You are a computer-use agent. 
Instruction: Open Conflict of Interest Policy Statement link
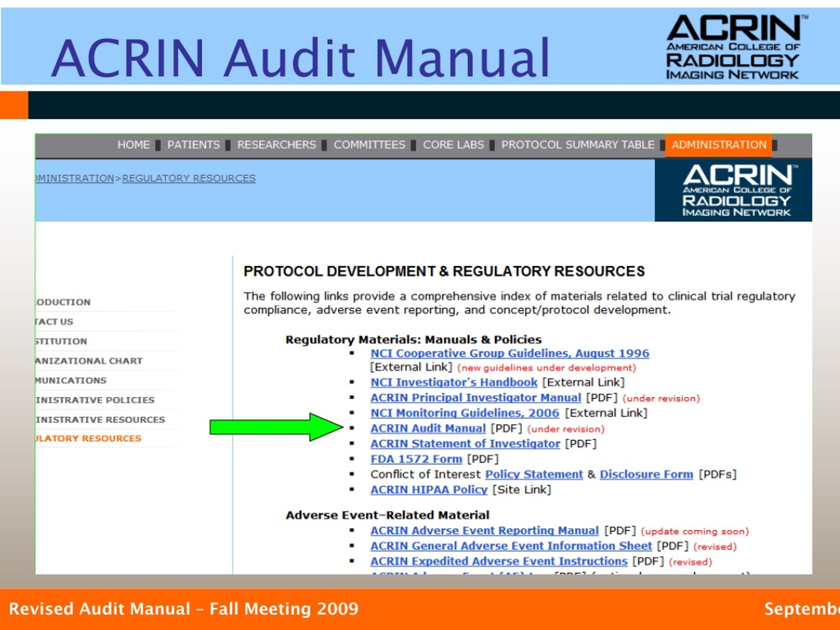point(534,474)
